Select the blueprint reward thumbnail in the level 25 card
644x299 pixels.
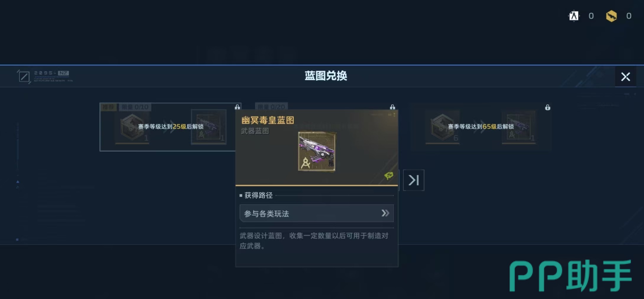(x=209, y=127)
